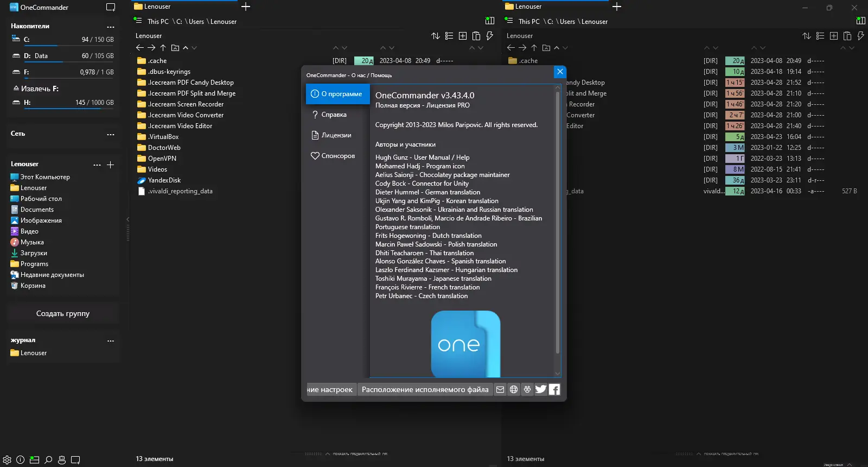Viewport: 868px width, 467px height.
Task: Click the email icon in About dialog
Action: [500, 389]
